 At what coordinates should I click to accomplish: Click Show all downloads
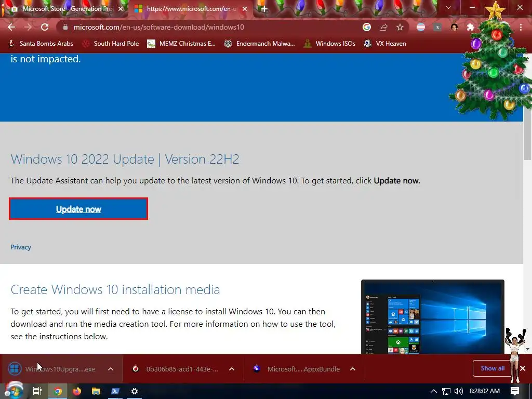493,368
